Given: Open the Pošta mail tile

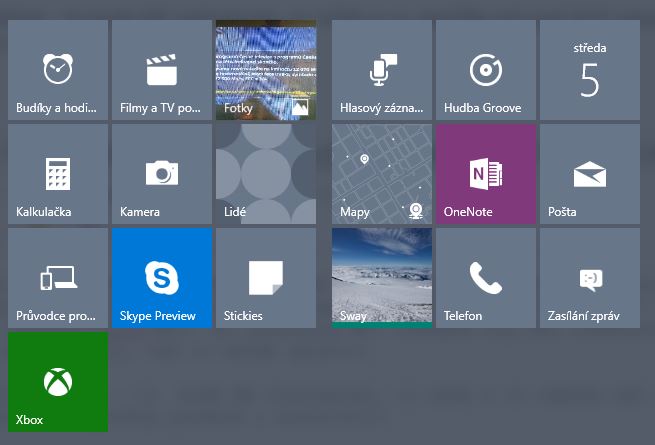Looking at the screenshot, I should coord(590,174).
